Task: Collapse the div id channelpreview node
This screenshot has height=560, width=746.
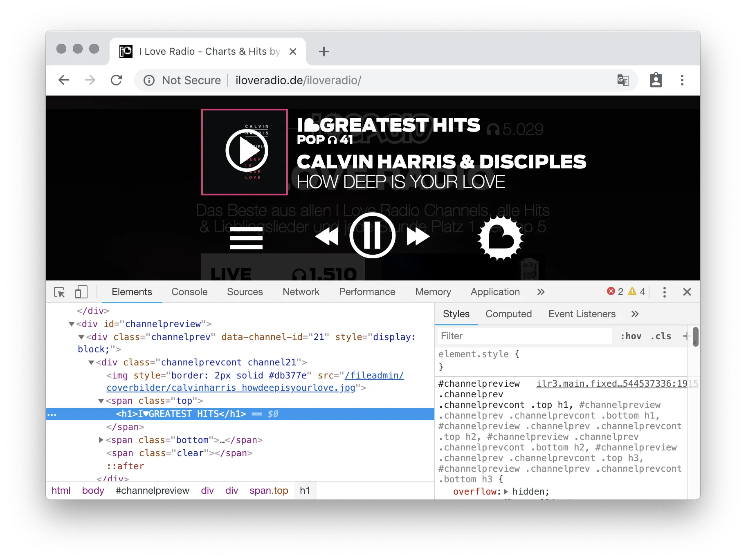Action: (72, 324)
